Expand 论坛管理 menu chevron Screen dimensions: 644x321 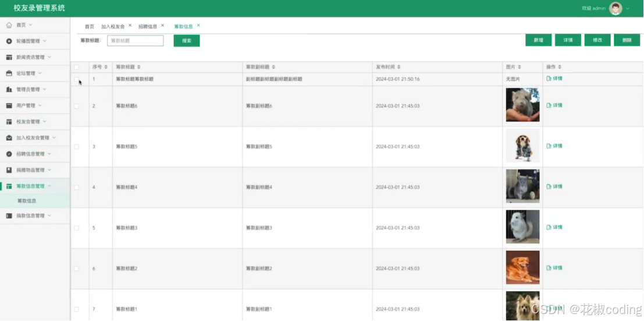40,73
